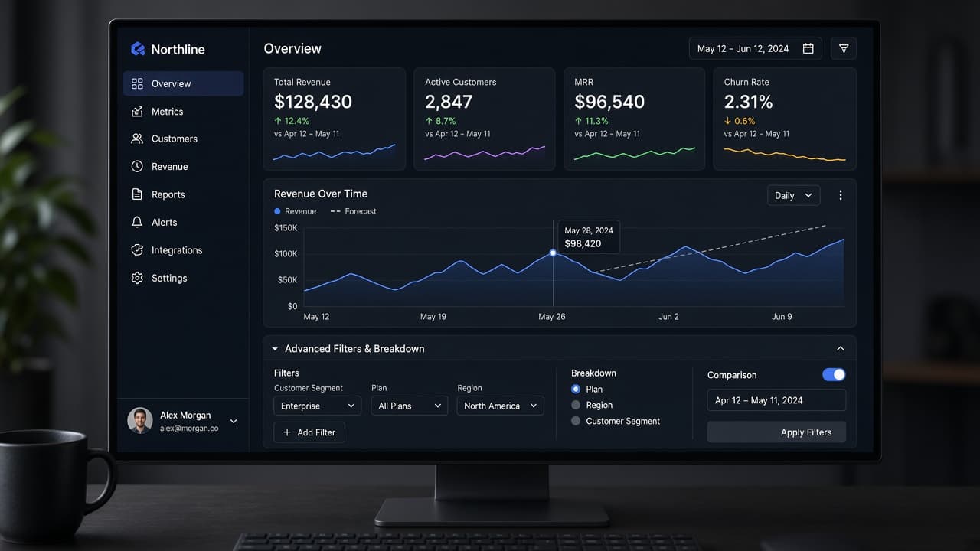Click the Apply Filters button
Image resolution: width=980 pixels, height=551 pixels.
coord(776,432)
